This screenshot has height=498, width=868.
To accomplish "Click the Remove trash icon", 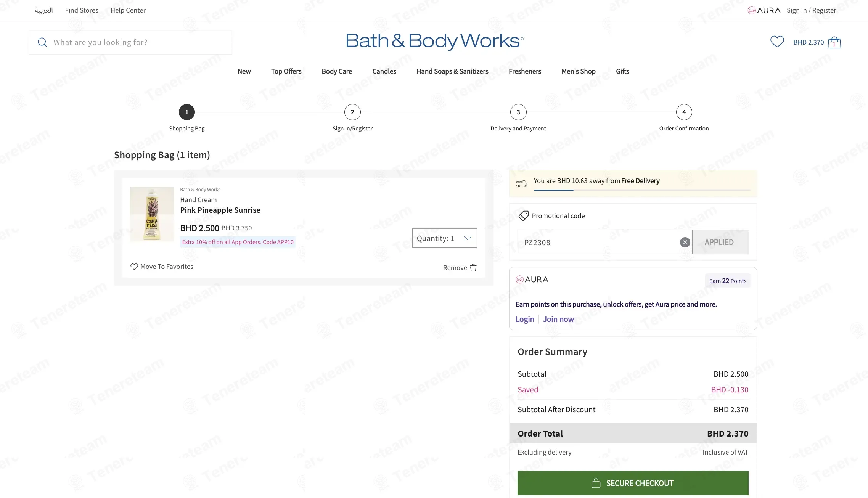I will pos(473,268).
